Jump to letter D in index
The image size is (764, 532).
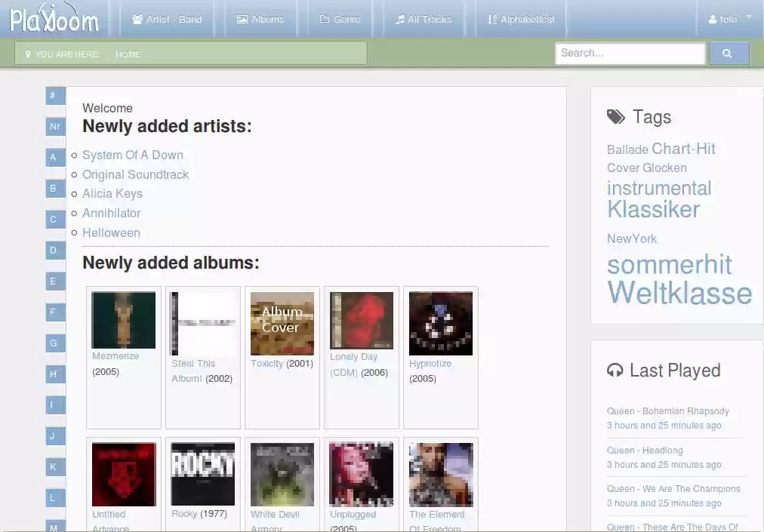click(x=56, y=251)
